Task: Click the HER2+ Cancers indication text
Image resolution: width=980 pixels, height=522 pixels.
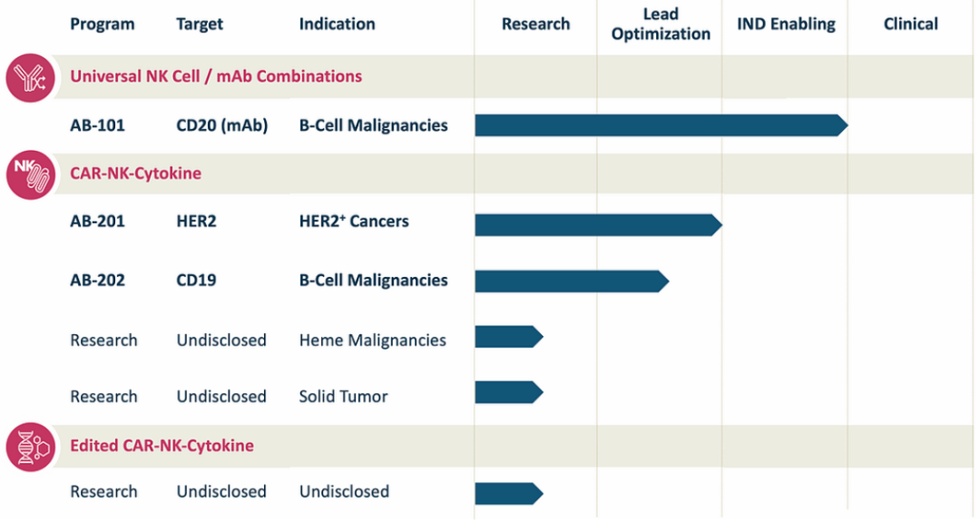Action: 354,221
